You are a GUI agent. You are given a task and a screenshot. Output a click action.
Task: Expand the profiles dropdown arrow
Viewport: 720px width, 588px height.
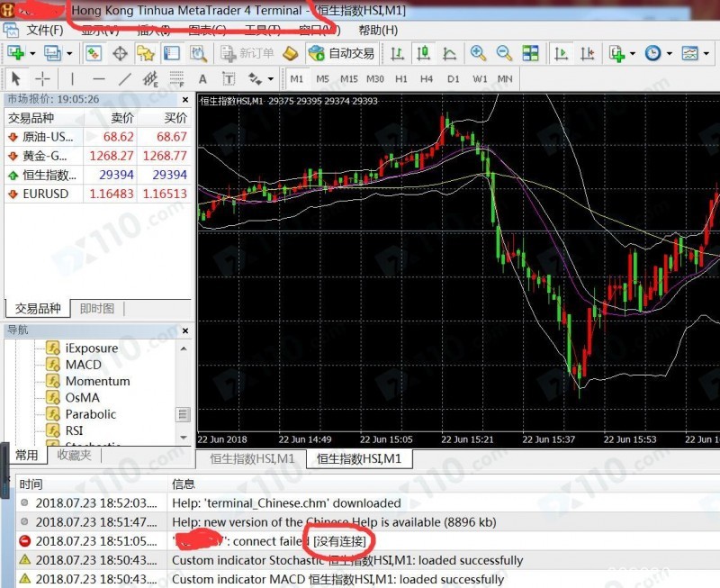[x=69, y=54]
